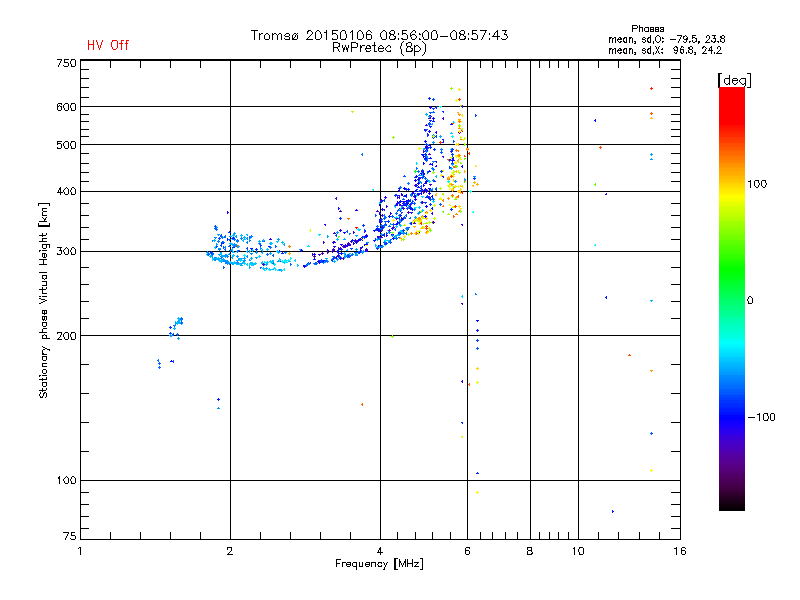Click the '[deg]' colorbar unit label
Screen dimensions: 800x600
(734, 80)
